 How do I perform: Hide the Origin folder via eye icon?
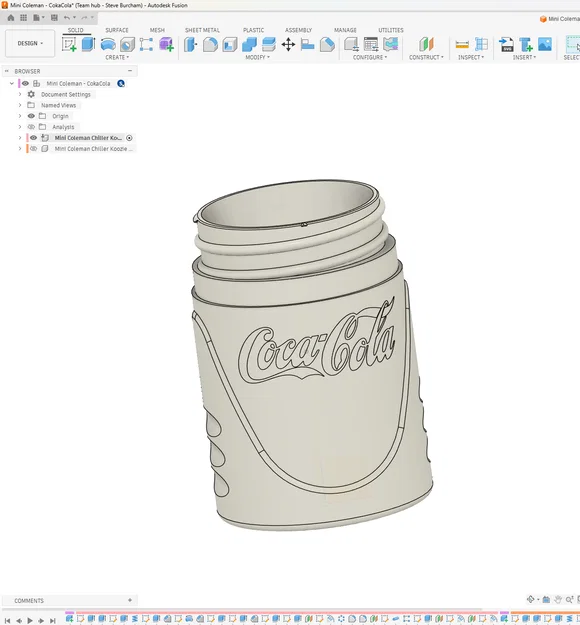[x=31, y=116]
